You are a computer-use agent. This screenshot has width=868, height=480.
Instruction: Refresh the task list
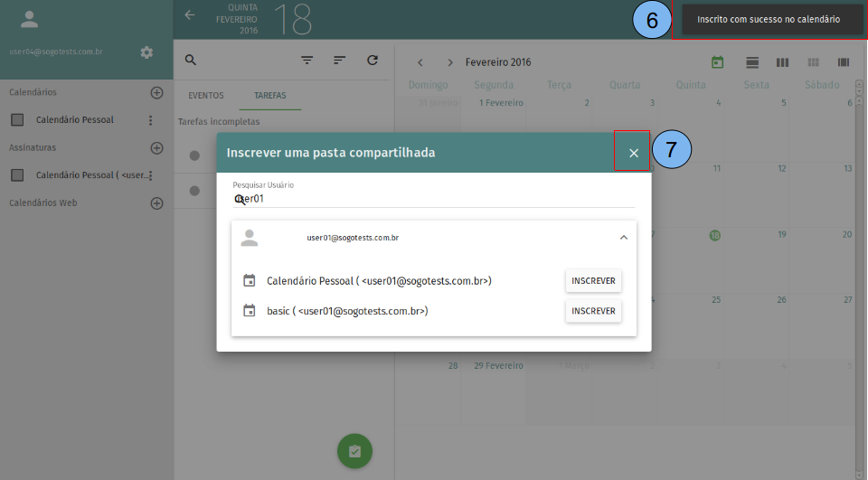click(x=373, y=61)
